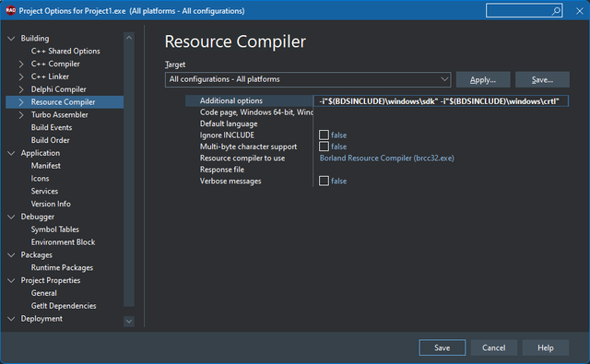Select C++ Shared Options page
This screenshot has width=590, height=364.
click(65, 51)
